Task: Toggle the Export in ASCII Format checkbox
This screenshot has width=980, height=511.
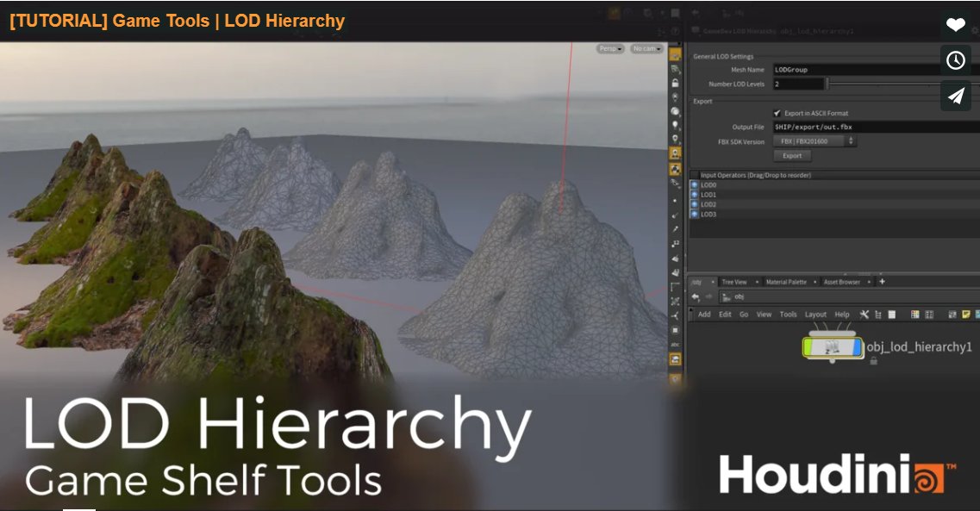Action: [x=777, y=113]
